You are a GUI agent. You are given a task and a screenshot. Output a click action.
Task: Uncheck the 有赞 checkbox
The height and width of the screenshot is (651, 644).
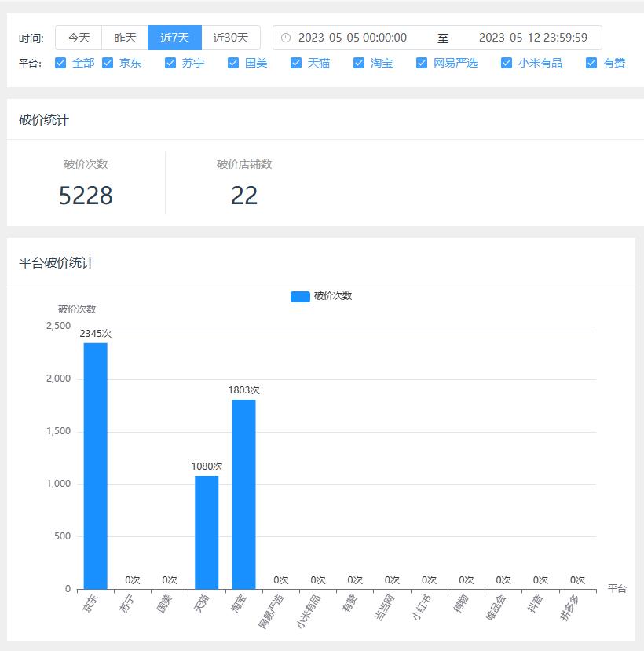pyautogui.click(x=590, y=63)
